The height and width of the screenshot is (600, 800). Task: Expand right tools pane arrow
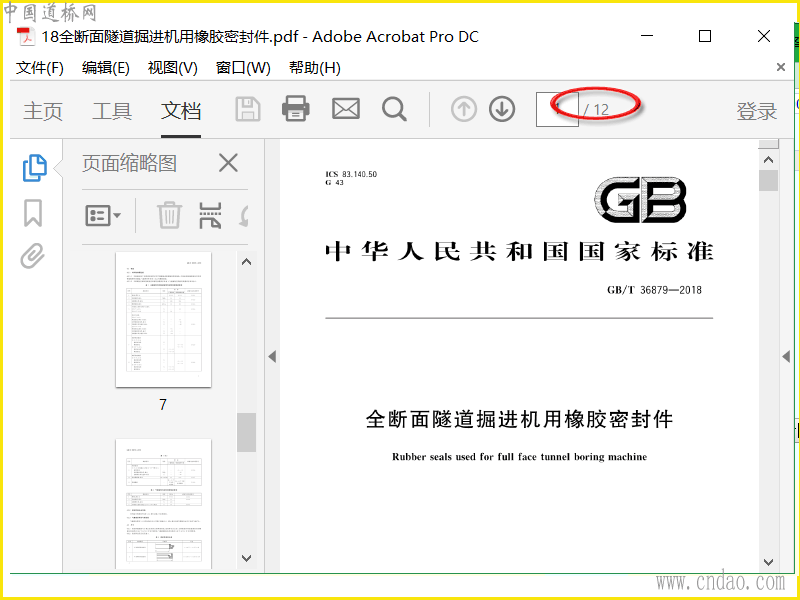pyautogui.click(x=786, y=357)
